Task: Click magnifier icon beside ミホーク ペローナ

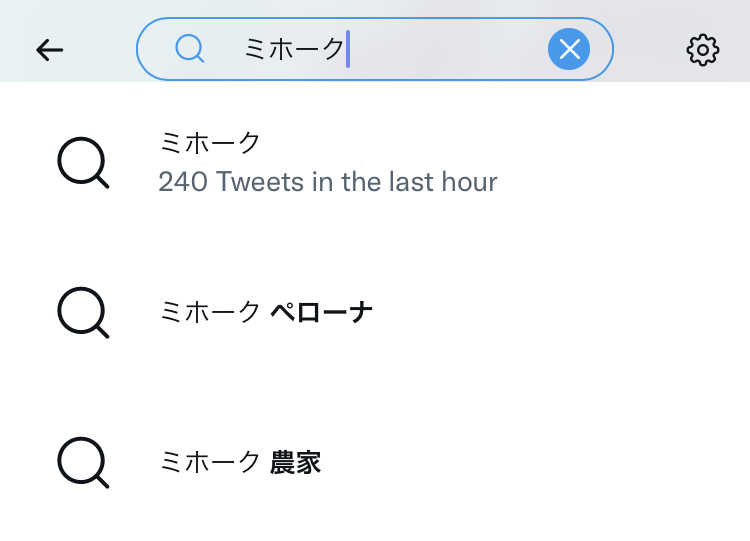Action: pyautogui.click(x=82, y=313)
